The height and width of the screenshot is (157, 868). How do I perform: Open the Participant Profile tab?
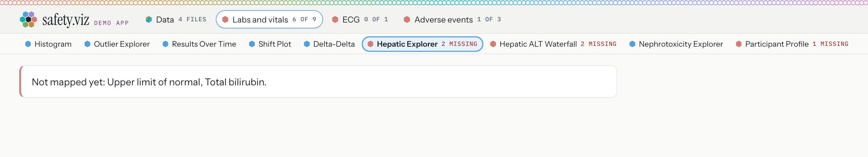click(792, 44)
